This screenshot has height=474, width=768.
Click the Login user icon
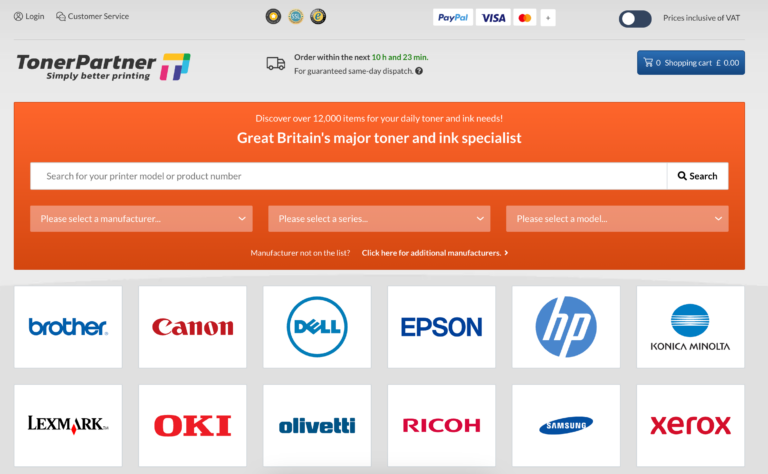coord(18,16)
